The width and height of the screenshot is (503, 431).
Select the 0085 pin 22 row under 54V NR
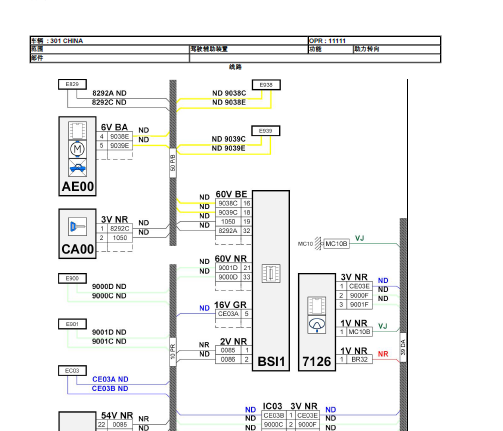coord(115,425)
